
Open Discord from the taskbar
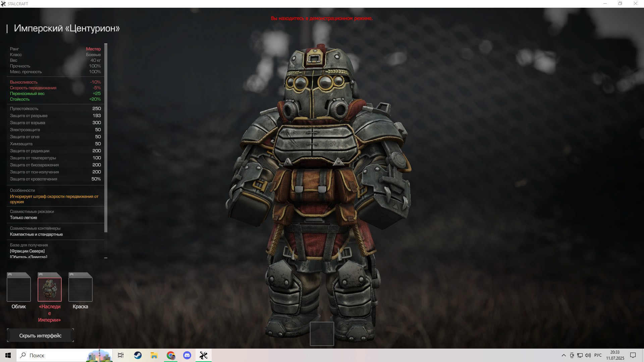click(187, 355)
